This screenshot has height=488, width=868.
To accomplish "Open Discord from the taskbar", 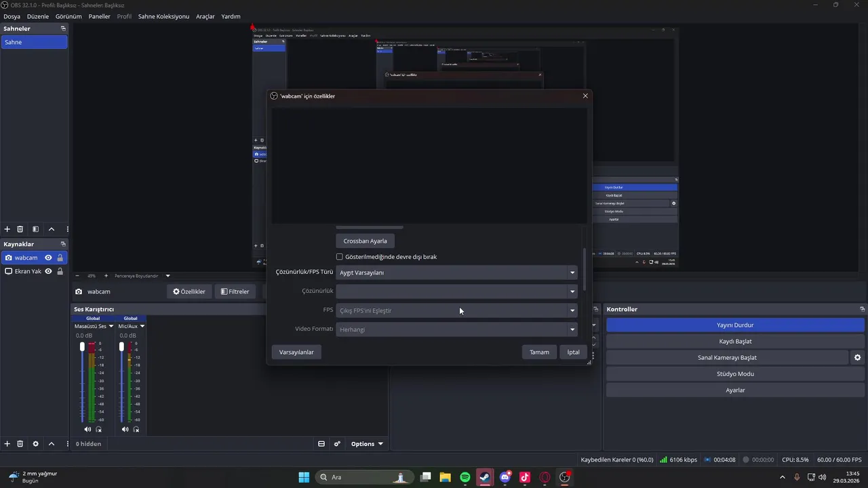I will (x=505, y=477).
